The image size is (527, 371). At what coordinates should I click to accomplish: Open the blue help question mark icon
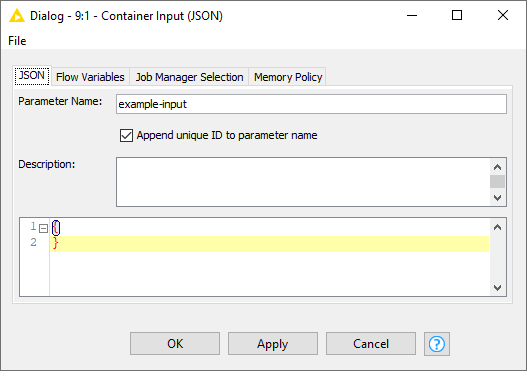(x=437, y=344)
